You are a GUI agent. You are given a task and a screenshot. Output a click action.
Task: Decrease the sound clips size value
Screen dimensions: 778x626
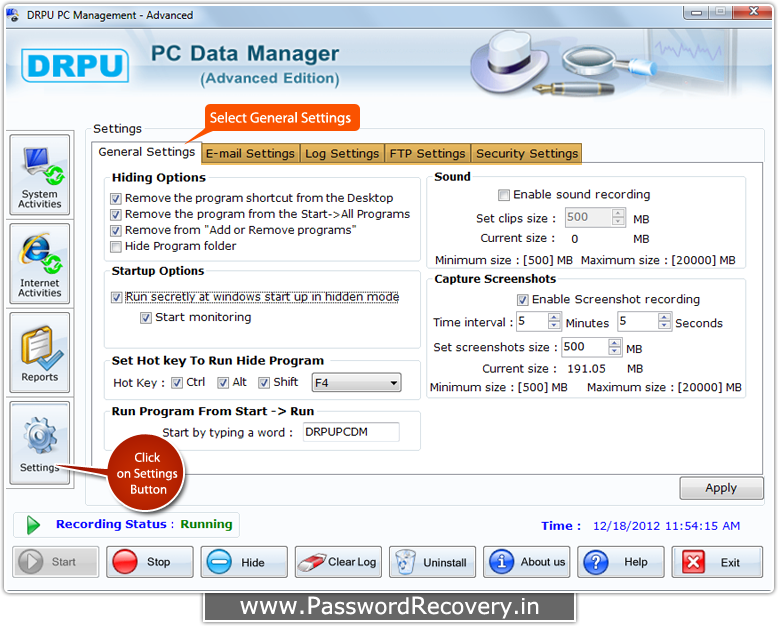click(x=618, y=221)
